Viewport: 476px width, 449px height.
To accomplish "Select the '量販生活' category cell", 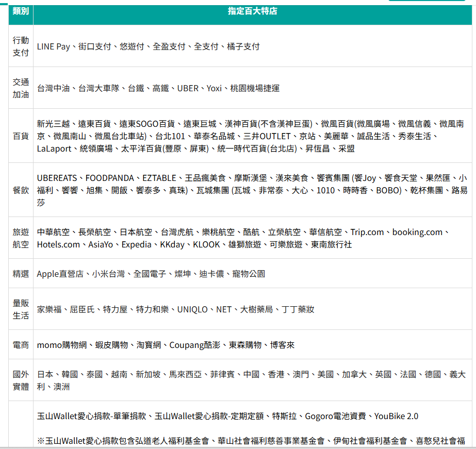I will [x=21, y=309].
